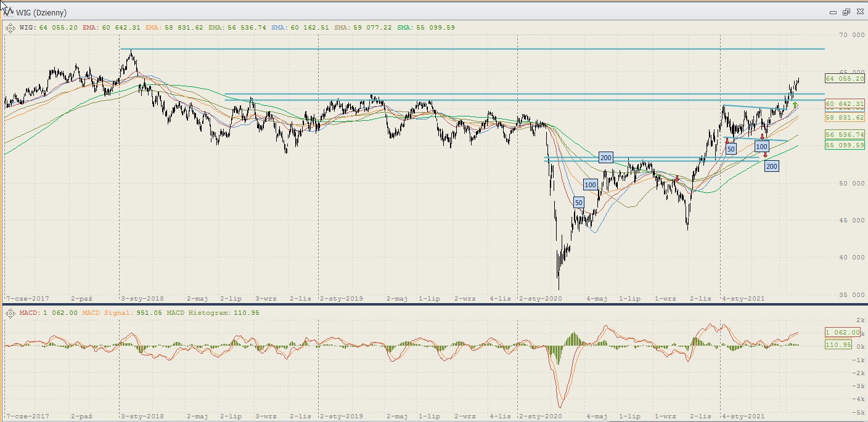The height and width of the screenshot is (422, 868).
Task: Select the green up arrow breakout marker
Action: coord(795,105)
